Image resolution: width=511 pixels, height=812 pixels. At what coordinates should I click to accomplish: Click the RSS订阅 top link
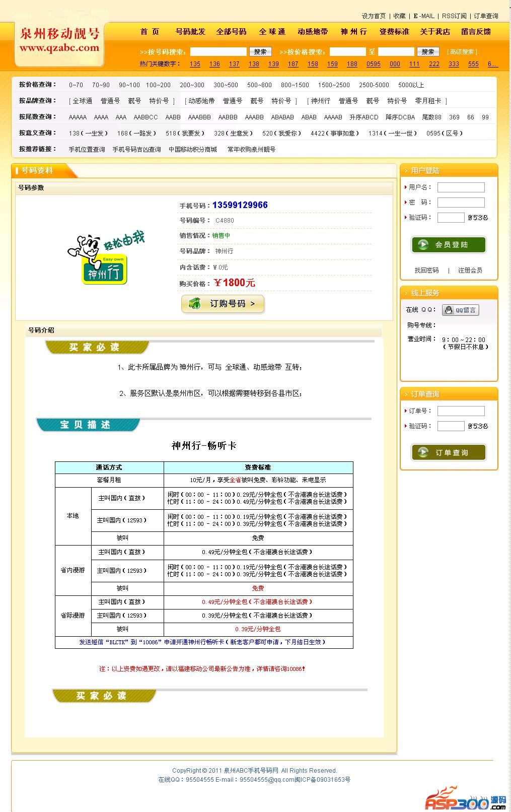click(x=454, y=16)
